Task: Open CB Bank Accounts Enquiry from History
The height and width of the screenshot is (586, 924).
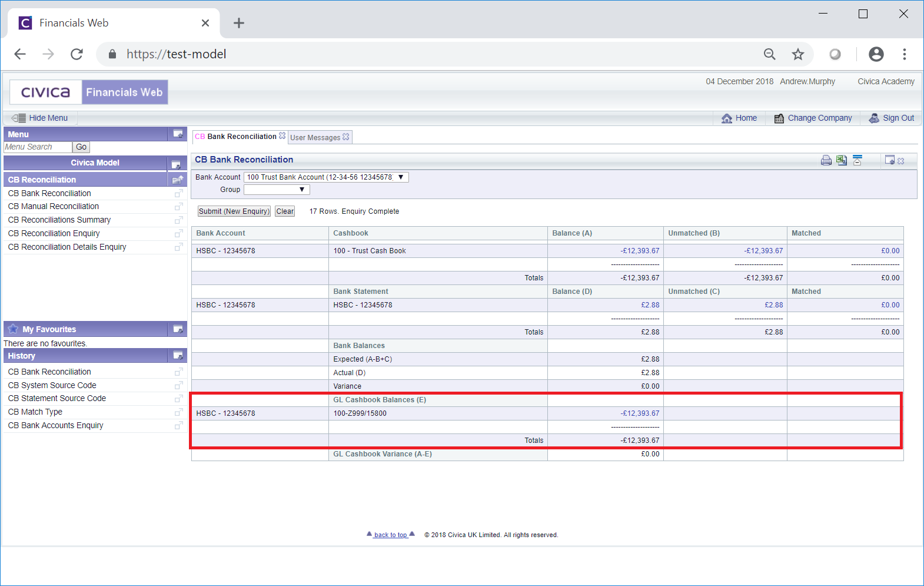Action: (x=56, y=425)
